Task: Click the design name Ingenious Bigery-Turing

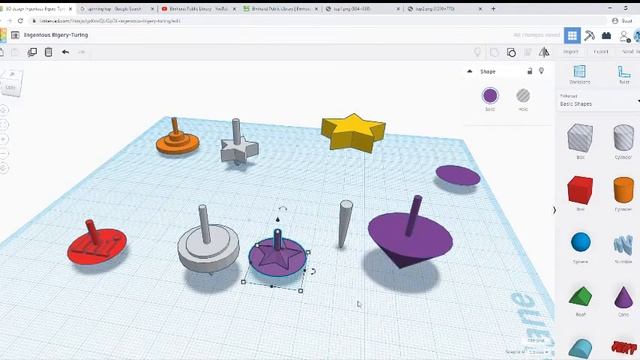Action: (56, 35)
